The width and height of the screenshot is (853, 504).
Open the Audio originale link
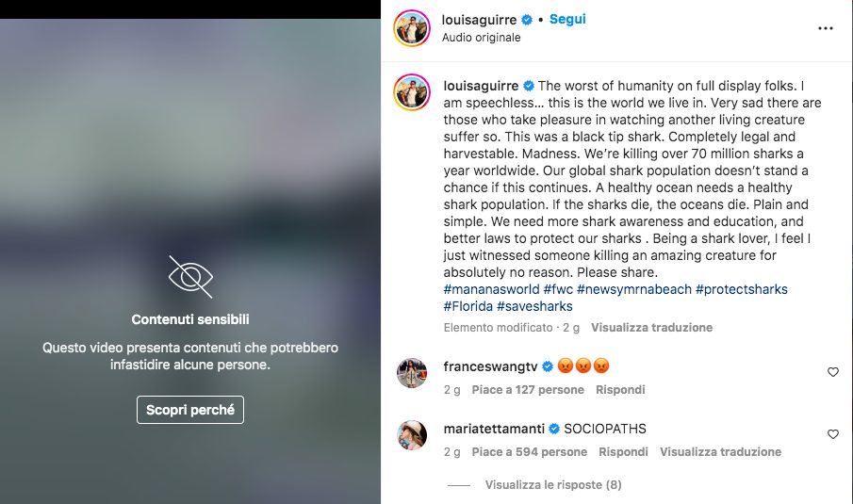[x=481, y=38]
